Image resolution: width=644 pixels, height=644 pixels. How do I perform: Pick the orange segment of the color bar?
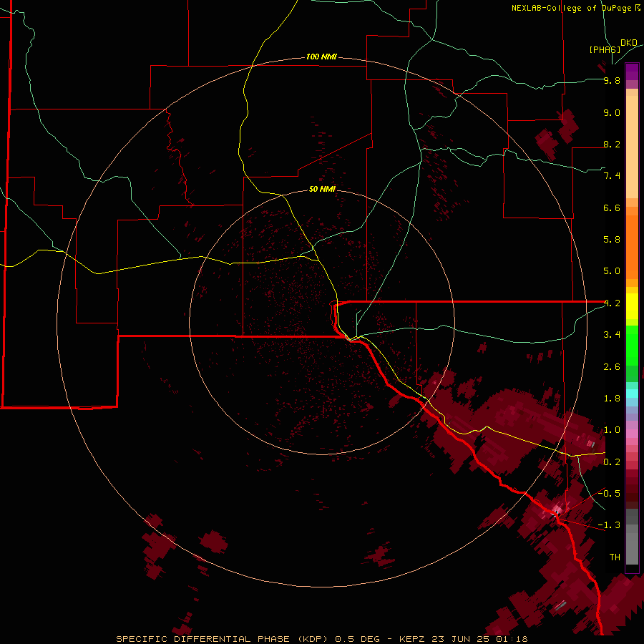pyautogui.click(x=632, y=248)
